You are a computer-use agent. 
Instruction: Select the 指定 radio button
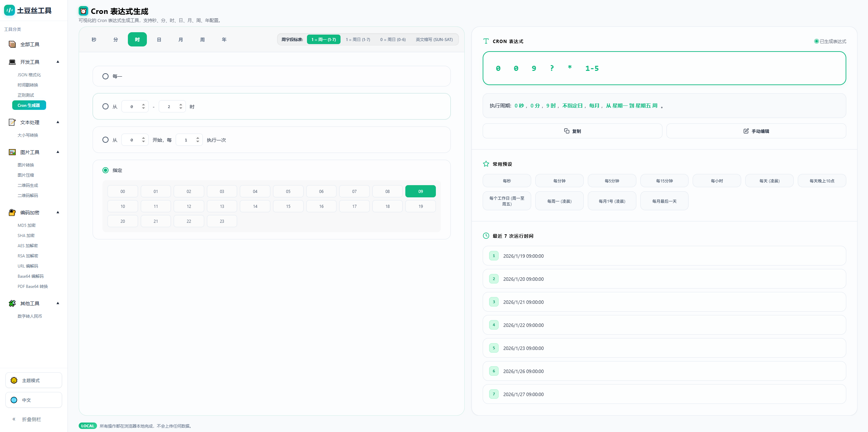tap(105, 170)
